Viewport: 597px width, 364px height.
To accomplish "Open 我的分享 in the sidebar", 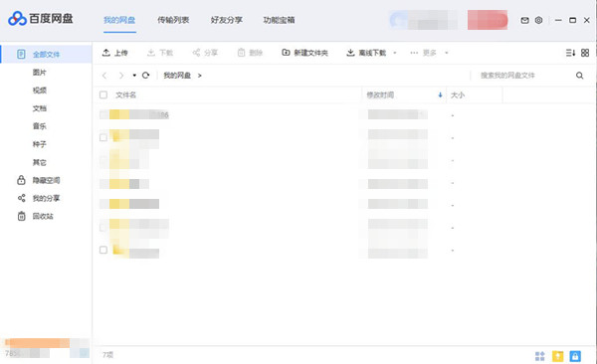I will [x=46, y=198].
